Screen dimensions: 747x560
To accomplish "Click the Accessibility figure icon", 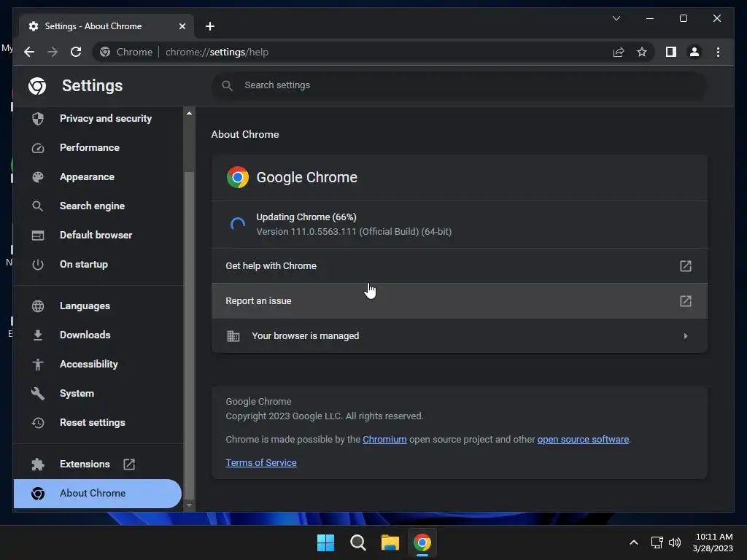I will [x=38, y=365].
